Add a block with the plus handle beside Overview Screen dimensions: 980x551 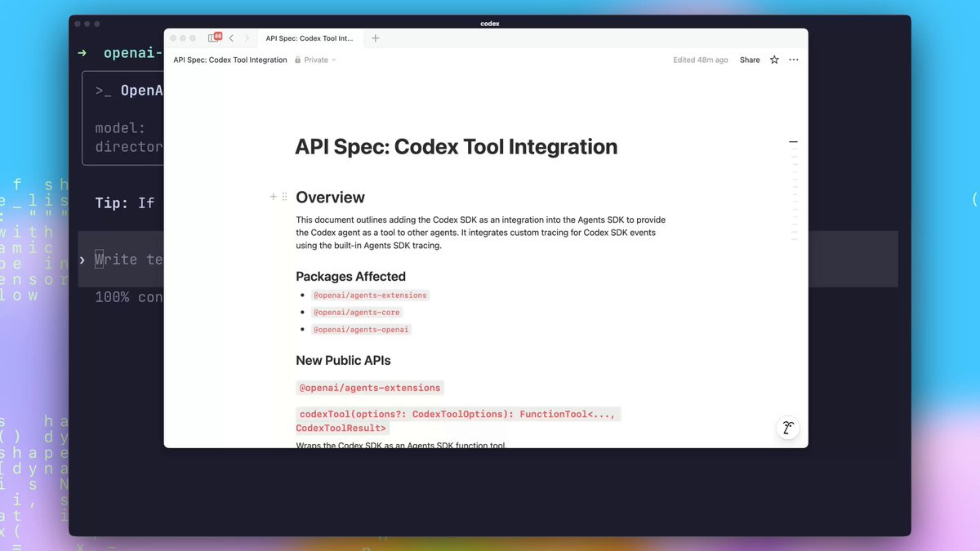coord(274,197)
